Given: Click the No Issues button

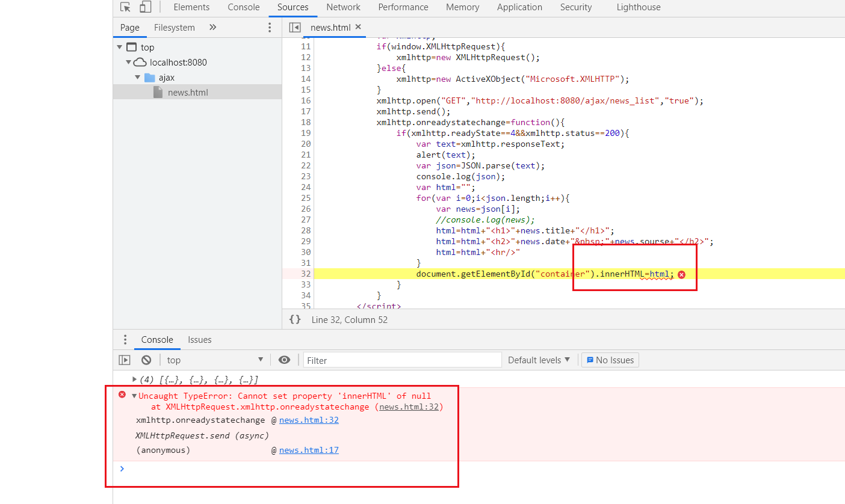Looking at the screenshot, I should pos(610,360).
